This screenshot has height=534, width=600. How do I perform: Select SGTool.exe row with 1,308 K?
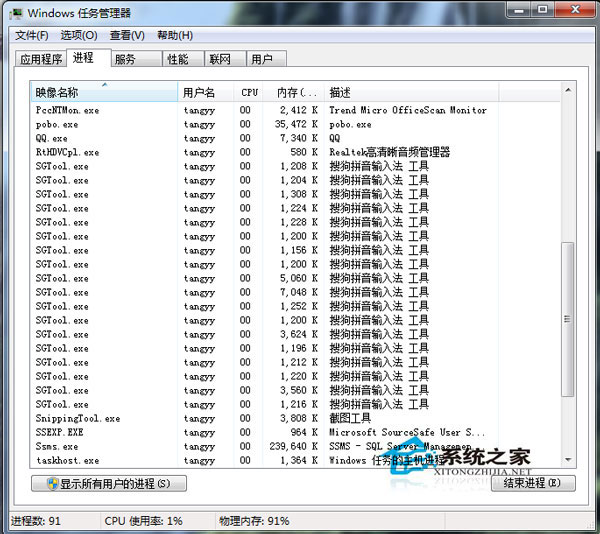click(x=295, y=194)
